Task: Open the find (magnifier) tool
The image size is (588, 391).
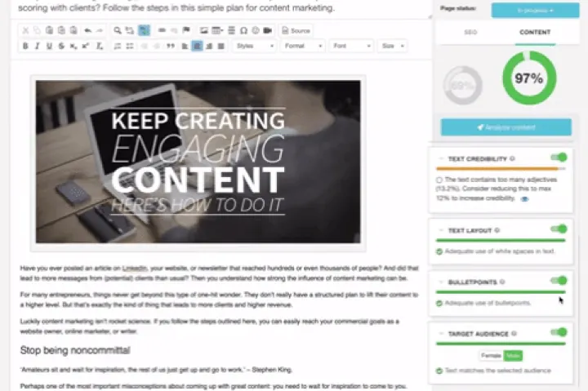Action: tap(118, 30)
